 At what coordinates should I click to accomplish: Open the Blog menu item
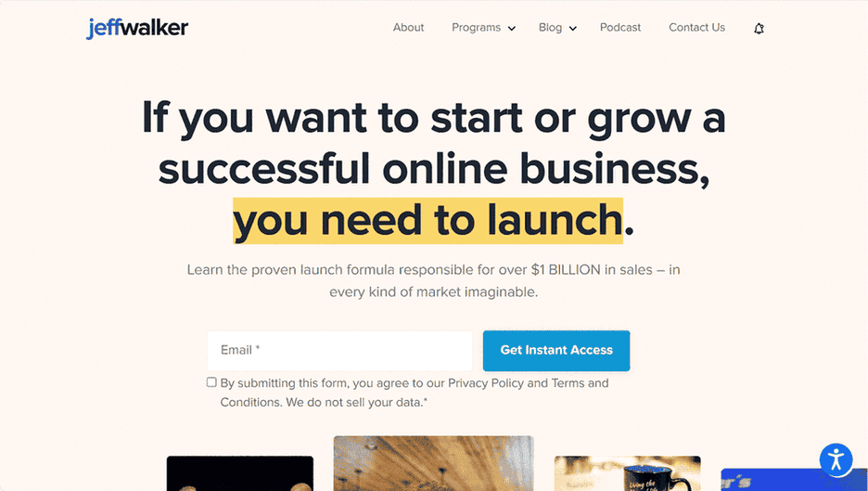tap(550, 27)
